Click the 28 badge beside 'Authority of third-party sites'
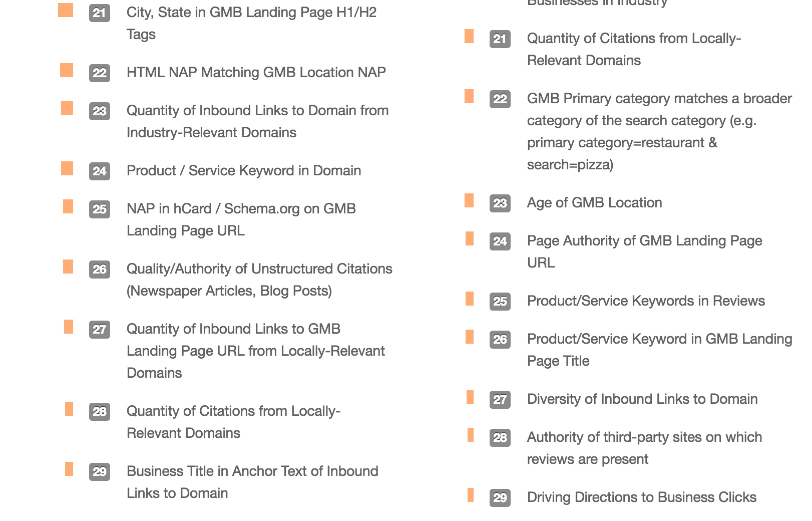812x521 pixels. point(500,437)
